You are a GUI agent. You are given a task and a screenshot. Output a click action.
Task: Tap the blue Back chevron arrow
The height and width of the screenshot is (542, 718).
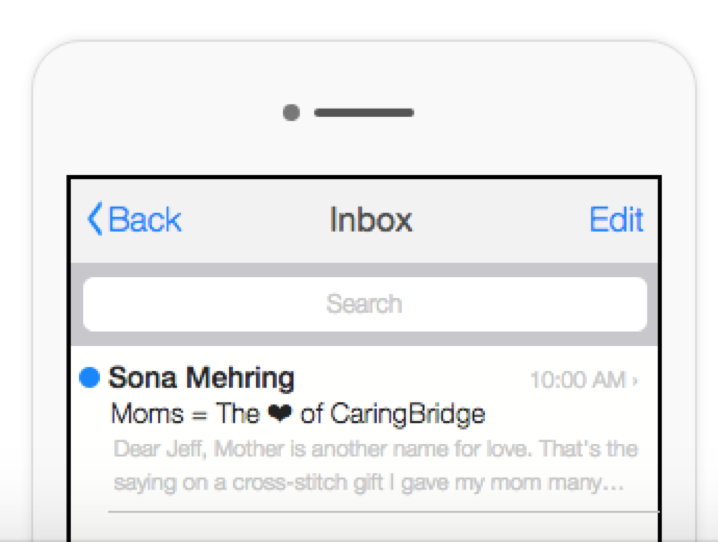coord(95,219)
